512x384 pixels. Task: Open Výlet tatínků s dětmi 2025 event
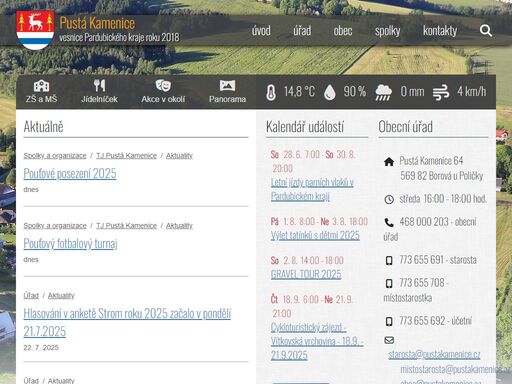tap(315, 235)
